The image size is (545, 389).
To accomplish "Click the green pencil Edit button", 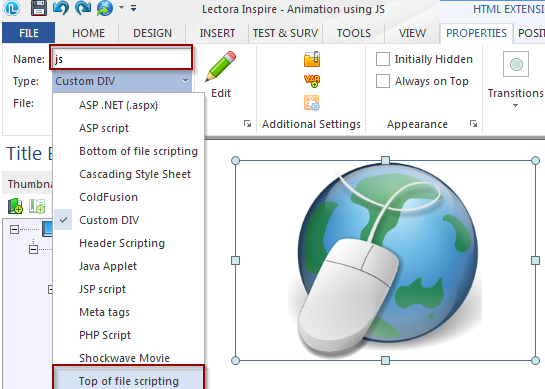I will click(x=221, y=74).
